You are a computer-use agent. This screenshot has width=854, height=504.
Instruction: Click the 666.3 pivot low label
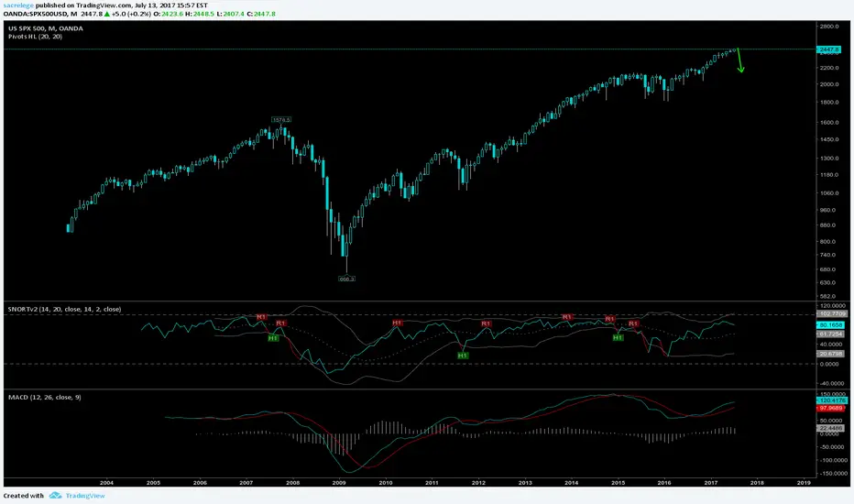tap(346, 279)
